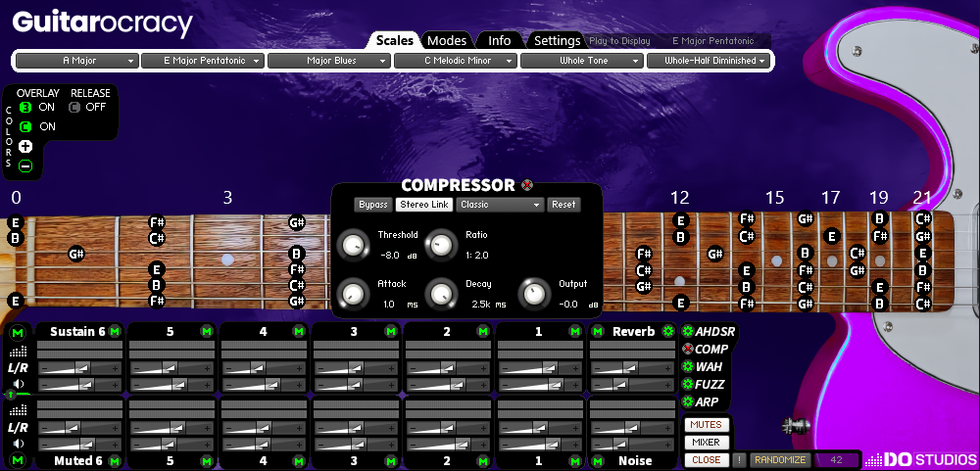Click the plus color overlay icon
Viewport: 980px width, 471px height.
pos(25,147)
